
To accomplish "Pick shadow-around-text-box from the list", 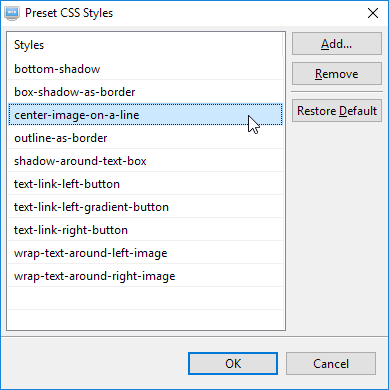I will tap(145, 161).
